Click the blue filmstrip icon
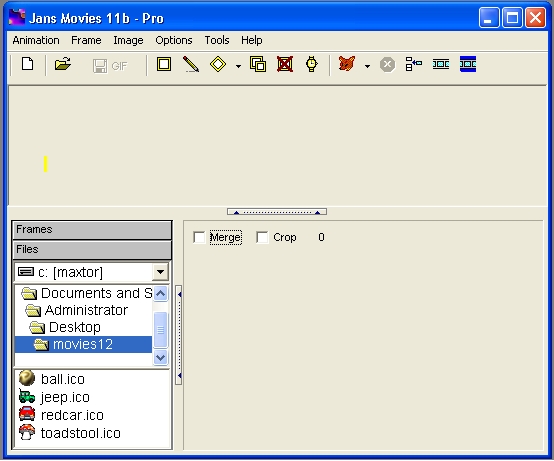Image resolution: width=554 pixels, height=461 pixels. tap(468, 64)
